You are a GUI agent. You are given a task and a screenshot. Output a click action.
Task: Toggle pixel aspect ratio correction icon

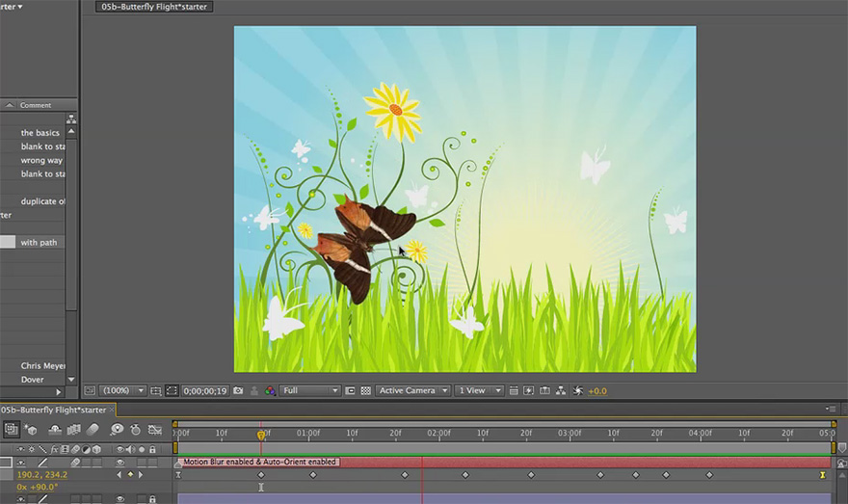point(514,390)
